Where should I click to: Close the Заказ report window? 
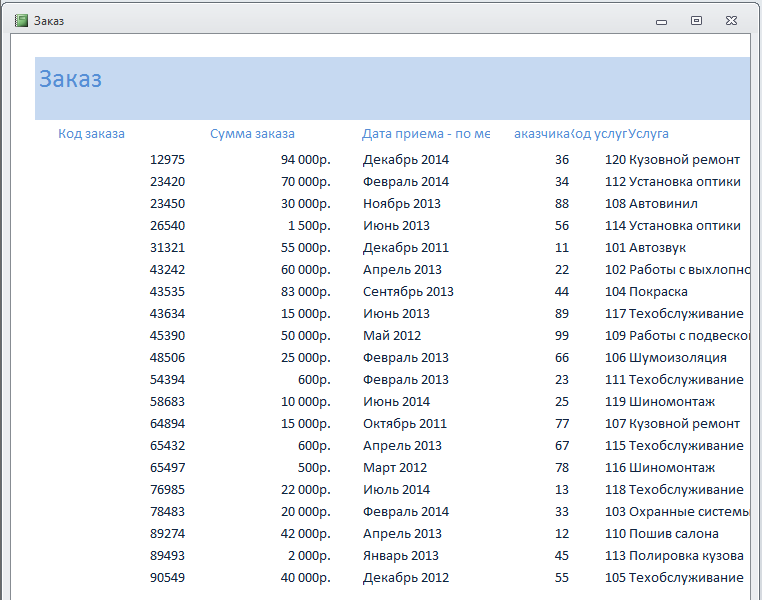tap(731, 20)
